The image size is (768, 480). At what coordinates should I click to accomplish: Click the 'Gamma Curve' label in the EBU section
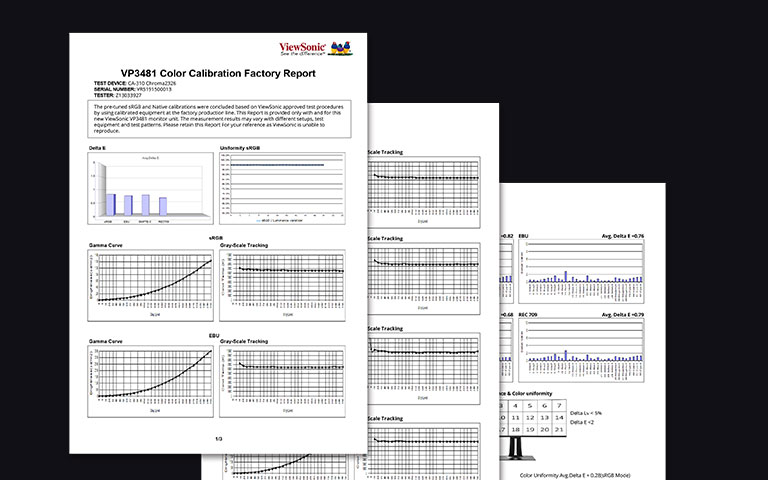[105, 341]
